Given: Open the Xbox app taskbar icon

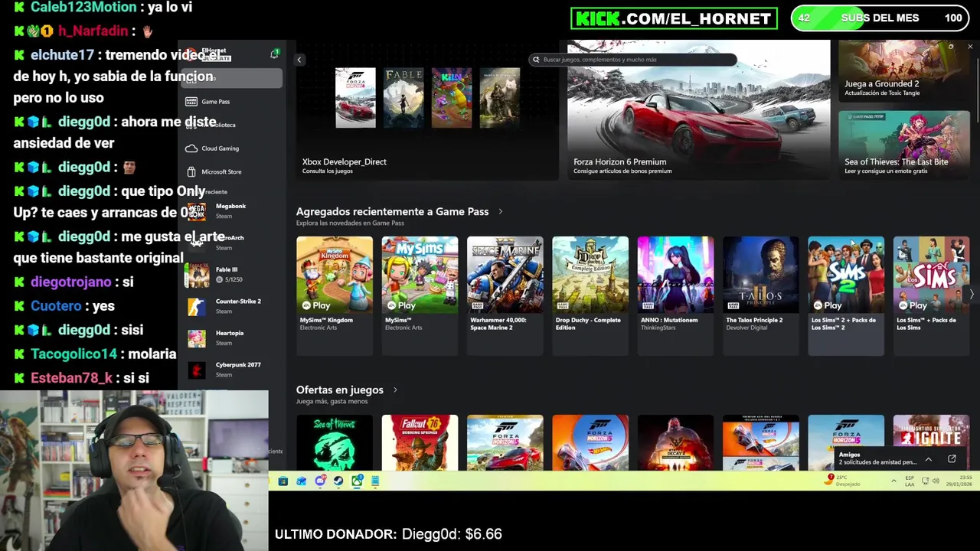Looking at the screenshot, I should [x=357, y=481].
